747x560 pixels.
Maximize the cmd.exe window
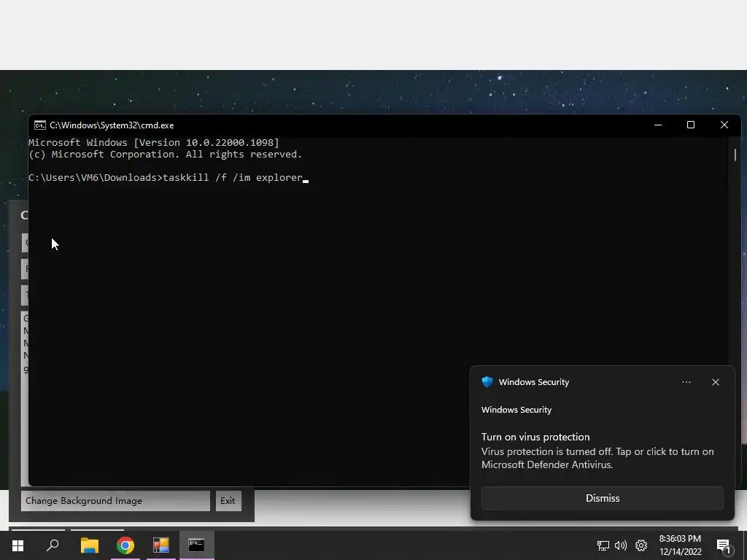coord(690,125)
